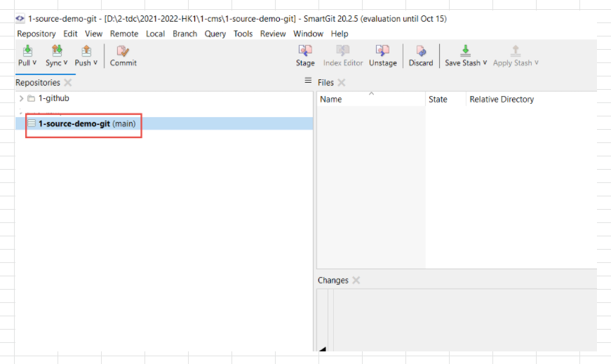Sort files by Relative Directory column
Image resolution: width=611 pixels, height=364 pixels.
coord(502,100)
